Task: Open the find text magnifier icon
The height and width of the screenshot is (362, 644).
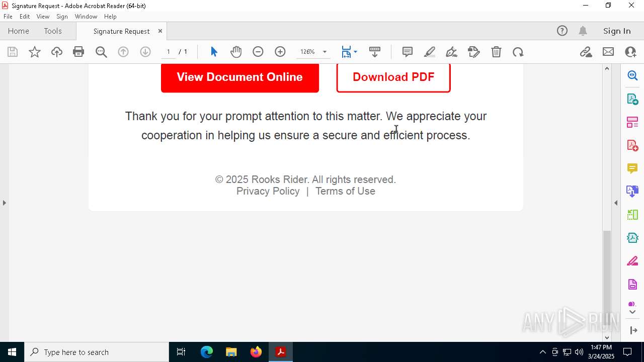Action: (101, 52)
